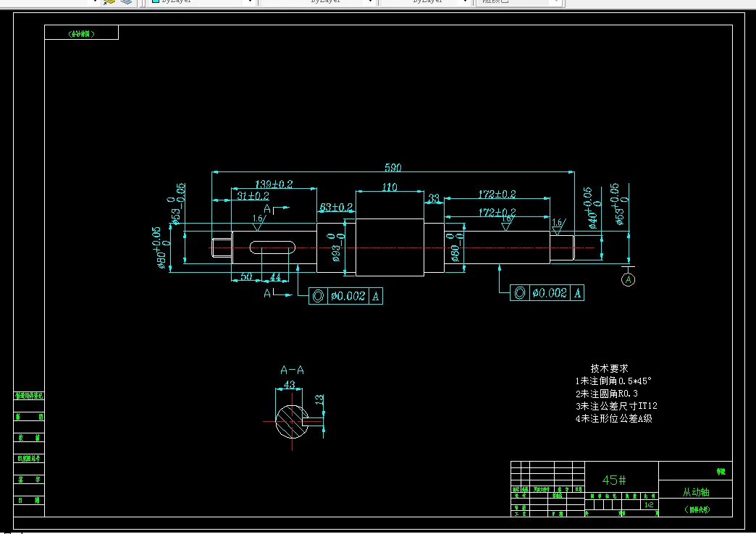Select the 139±0.2 dimension text
Screen dimensions: 756x534
click(x=274, y=184)
